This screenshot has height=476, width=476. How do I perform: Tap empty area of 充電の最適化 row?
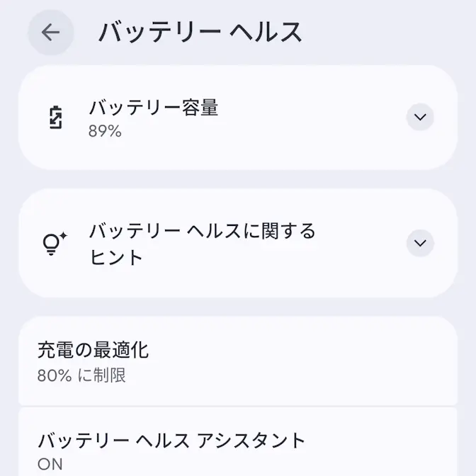[x=319, y=361]
